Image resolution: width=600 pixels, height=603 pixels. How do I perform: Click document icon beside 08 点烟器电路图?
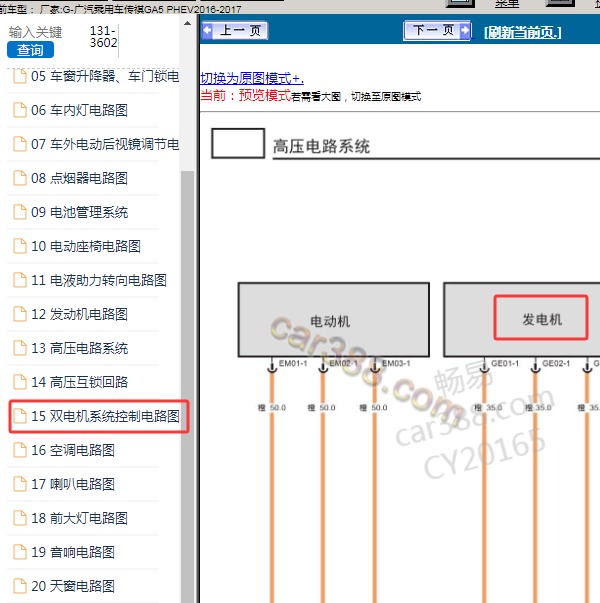pos(20,178)
